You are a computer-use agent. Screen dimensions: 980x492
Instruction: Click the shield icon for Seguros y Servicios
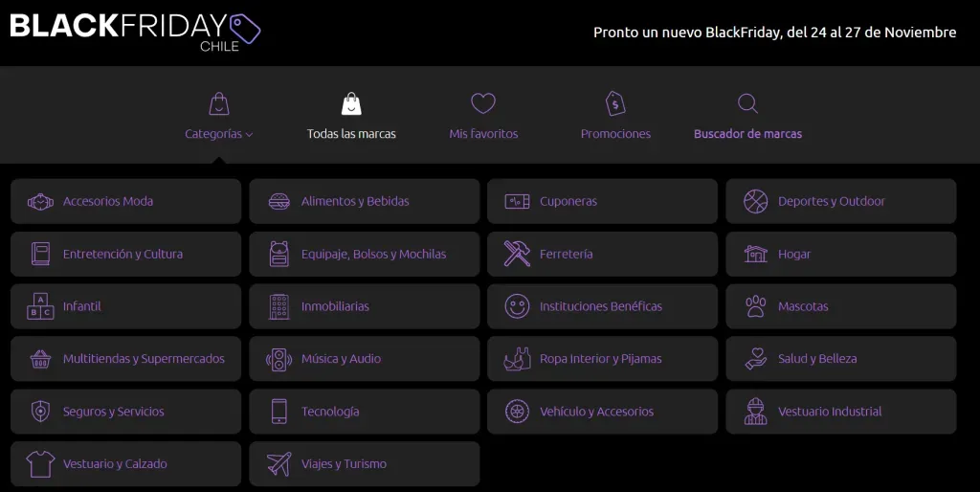(40, 412)
